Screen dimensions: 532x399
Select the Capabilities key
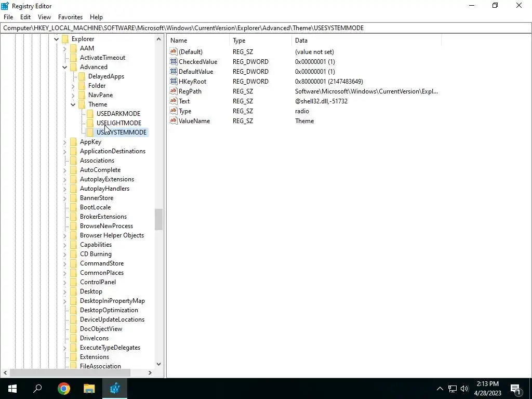(x=96, y=245)
